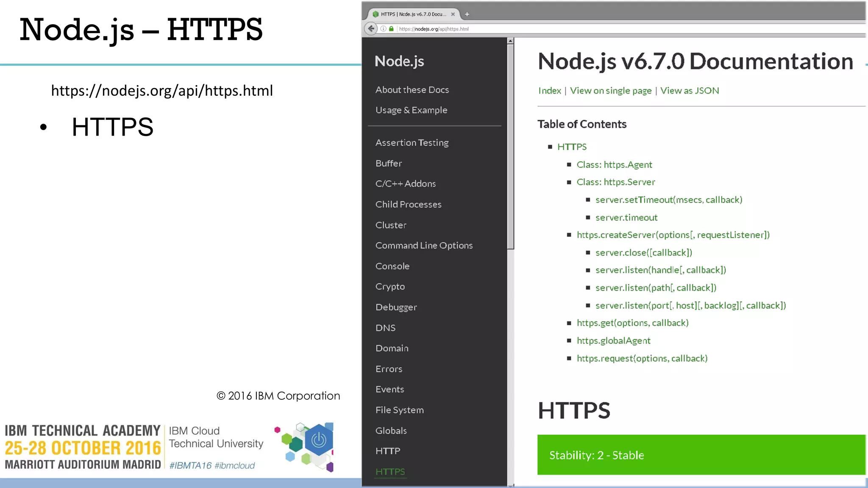
Task: Click View as JSON link
Action: [690, 91]
